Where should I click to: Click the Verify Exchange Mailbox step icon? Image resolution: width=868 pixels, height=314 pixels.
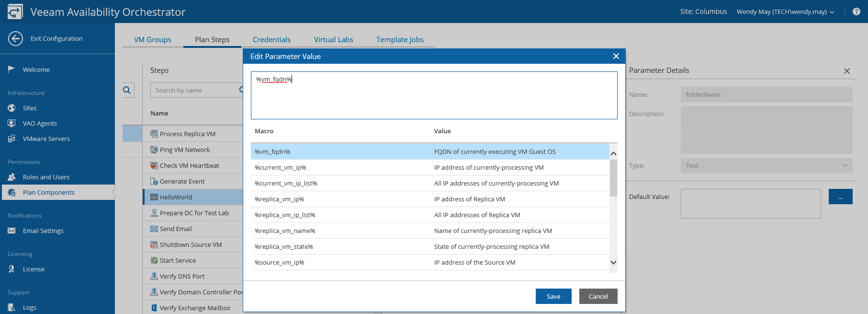click(154, 308)
